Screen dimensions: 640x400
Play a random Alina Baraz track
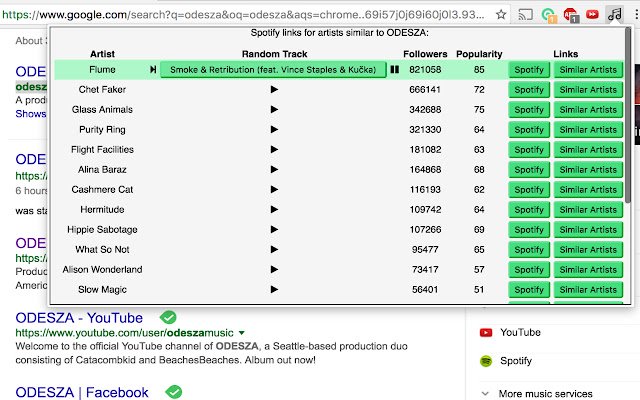pyautogui.click(x=274, y=169)
